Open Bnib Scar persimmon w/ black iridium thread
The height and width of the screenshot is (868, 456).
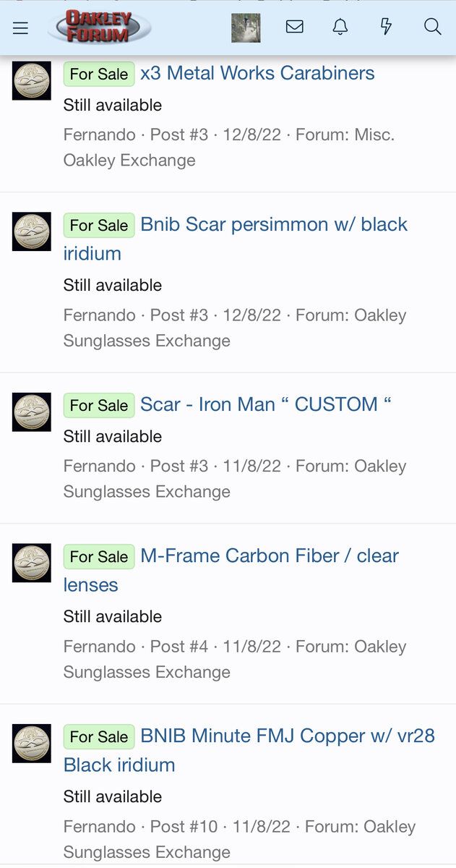pos(273,224)
